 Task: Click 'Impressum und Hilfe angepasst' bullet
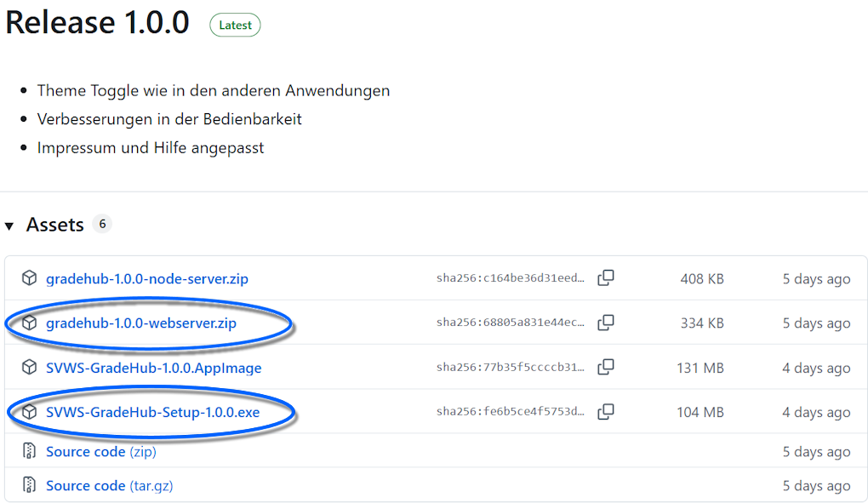pos(151,148)
